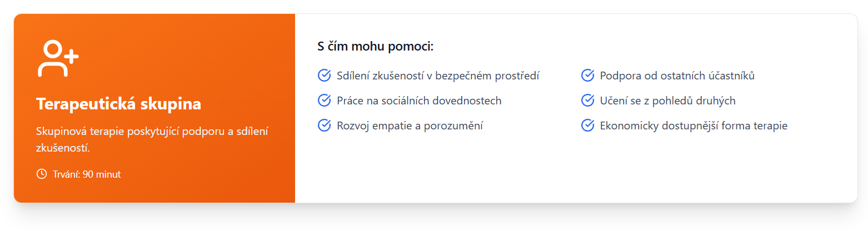This screenshot has height=231, width=868.
Task: Click the S čím mohu pomoci heading
Action: click(x=375, y=46)
